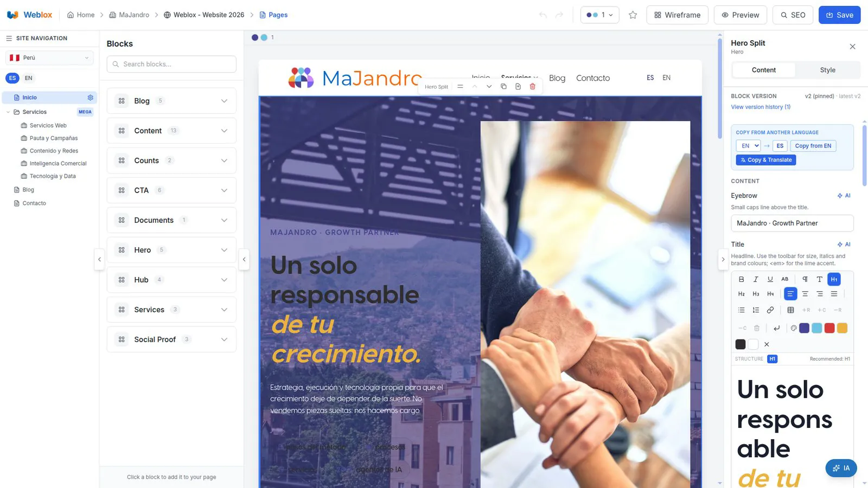
Task: Duplicate the Hero Split block
Action: [x=503, y=87]
